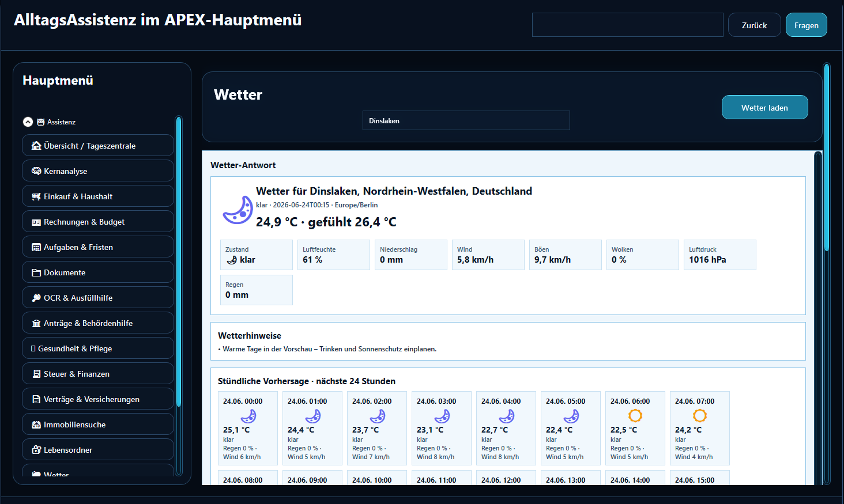Click the calendar icon of Aufgaben & Fristen

36,247
